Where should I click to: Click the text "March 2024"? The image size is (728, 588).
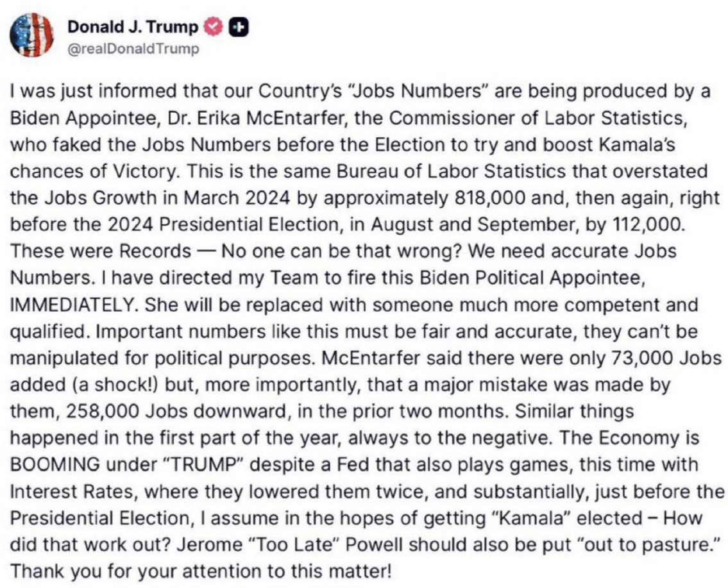click(255, 197)
